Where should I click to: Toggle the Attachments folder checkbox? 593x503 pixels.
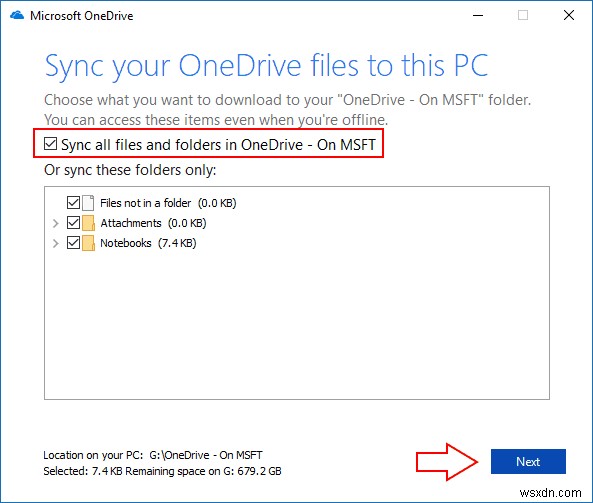click(x=73, y=223)
